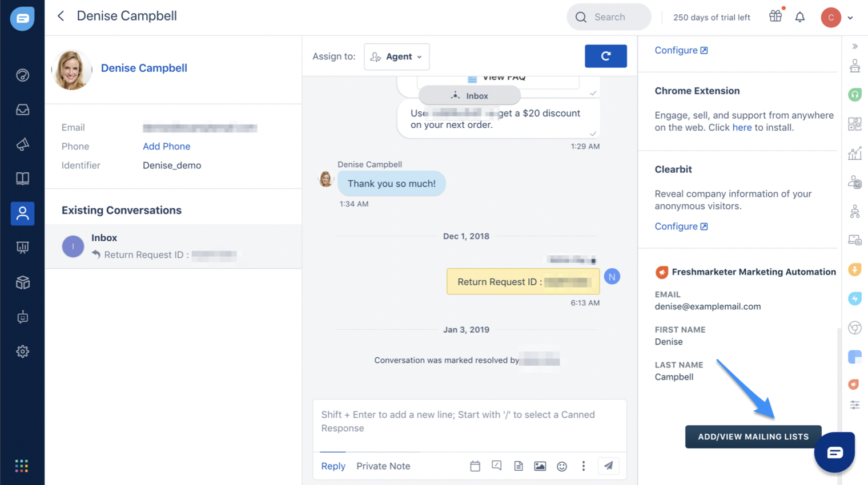The height and width of the screenshot is (485, 868).
Task: Open the apps cube icon in sidebar
Action: (22, 282)
